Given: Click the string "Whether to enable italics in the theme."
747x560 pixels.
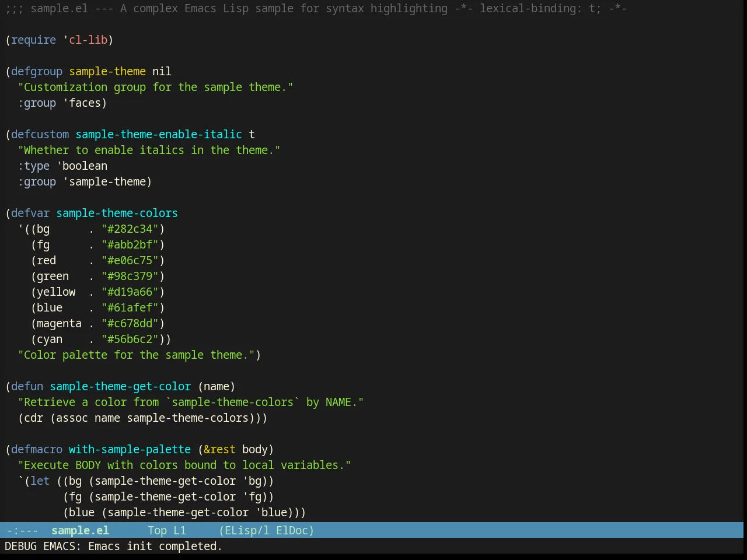Looking at the screenshot, I should tap(149, 150).
